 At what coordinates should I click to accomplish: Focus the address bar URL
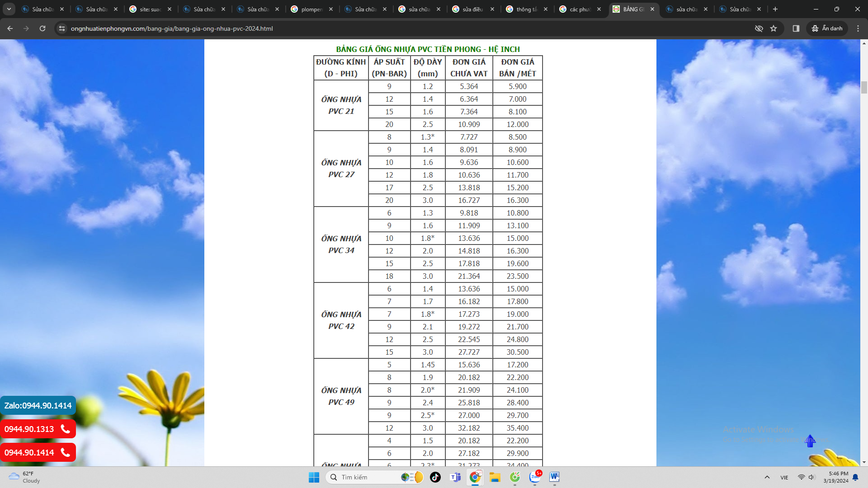pyautogui.click(x=172, y=28)
